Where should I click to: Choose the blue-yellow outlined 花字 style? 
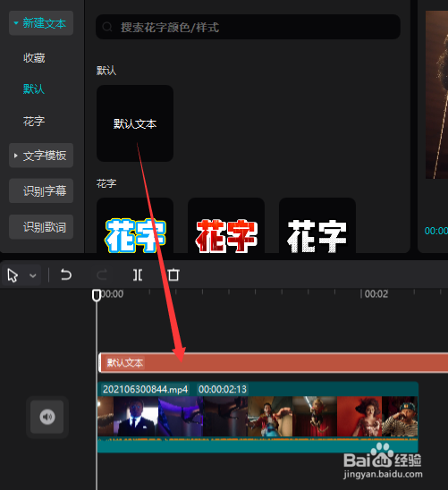point(135,225)
